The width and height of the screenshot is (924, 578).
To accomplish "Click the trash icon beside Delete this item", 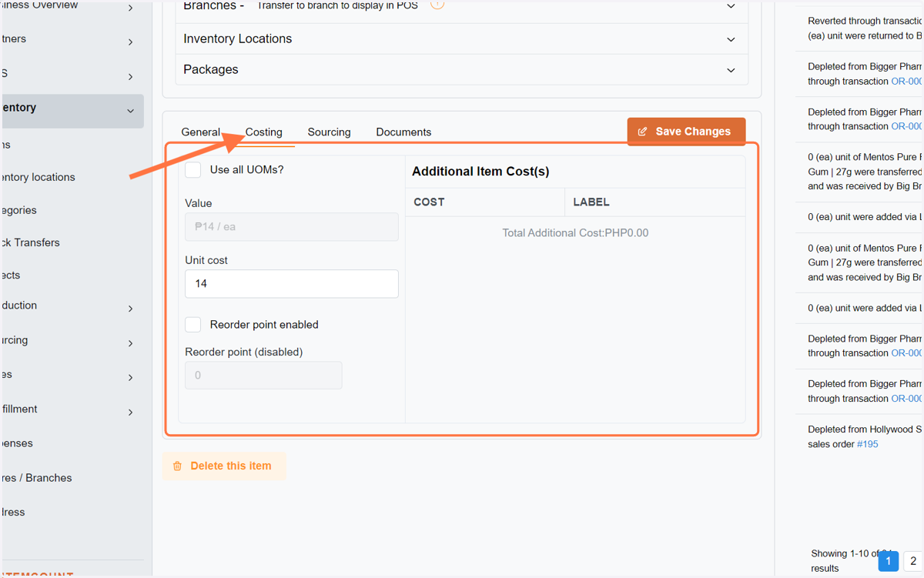I will pos(178,466).
